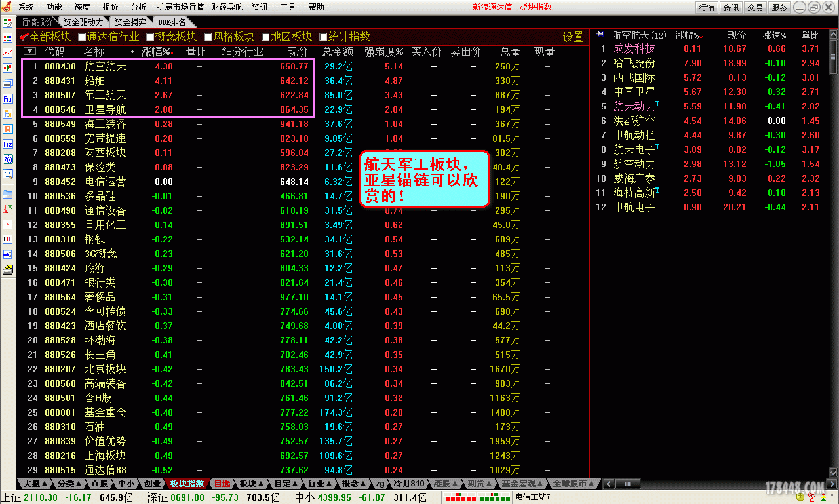Viewport: 839px width, 504px height.
Task: Open the column dropdown arrow before 代码
Action: coord(29,51)
